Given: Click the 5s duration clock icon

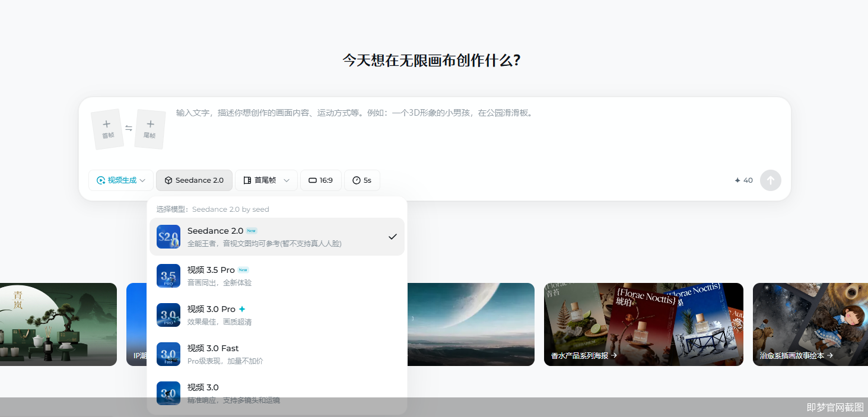Looking at the screenshot, I should click(x=356, y=180).
